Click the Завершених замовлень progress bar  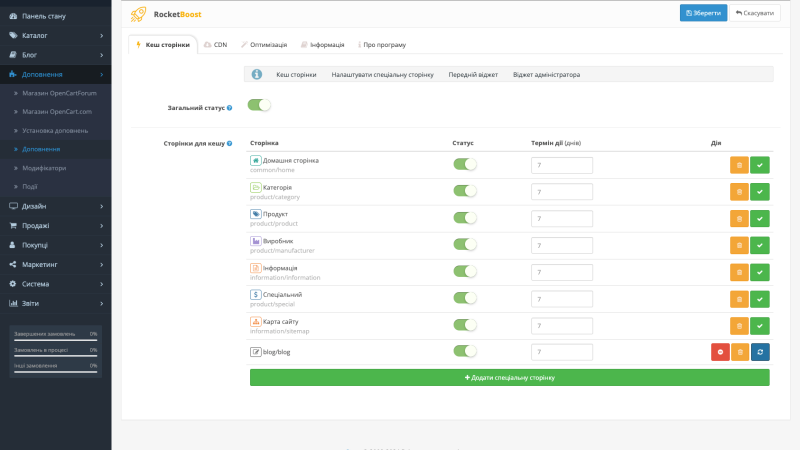[x=56, y=340]
